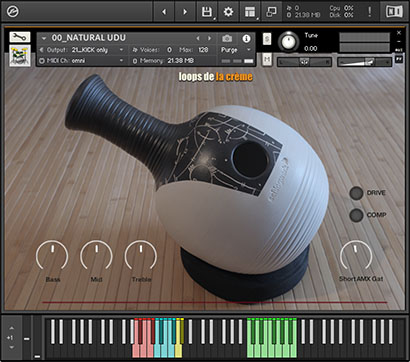
Task: Open instrument edit mode with wrench icon
Action: (x=20, y=37)
